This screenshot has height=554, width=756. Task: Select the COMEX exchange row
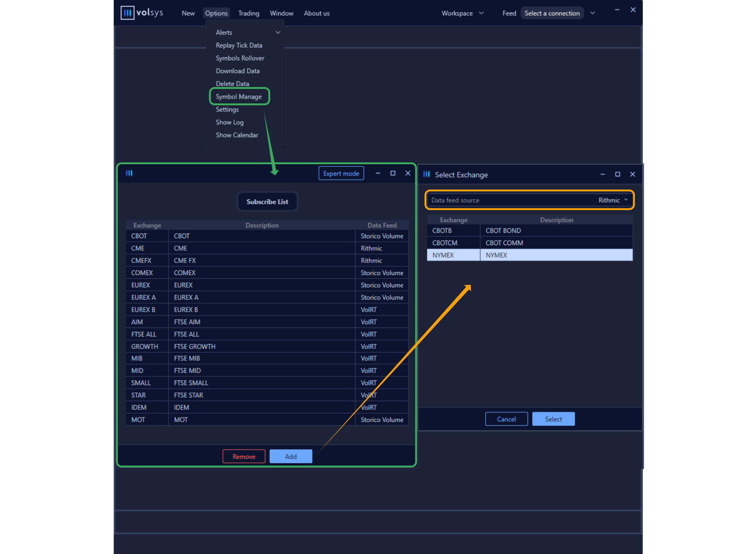267,273
